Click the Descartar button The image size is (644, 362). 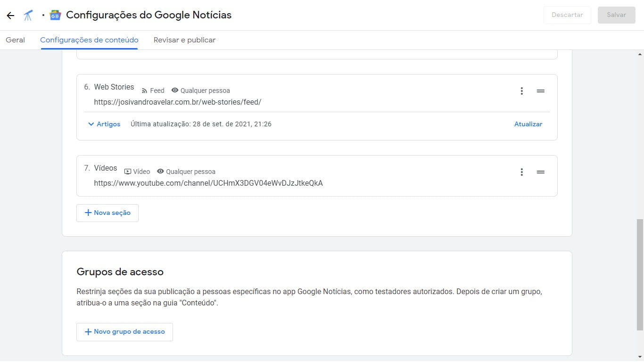point(567,15)
